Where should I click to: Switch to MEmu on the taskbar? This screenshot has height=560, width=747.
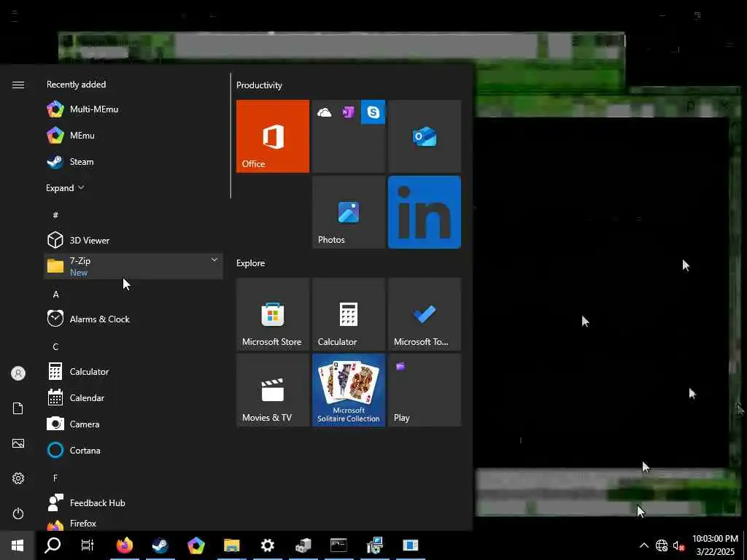pos(196,545)
